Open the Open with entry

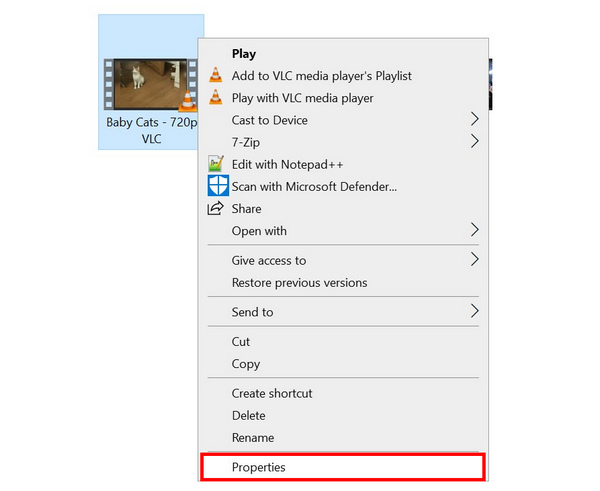(343, 231)
